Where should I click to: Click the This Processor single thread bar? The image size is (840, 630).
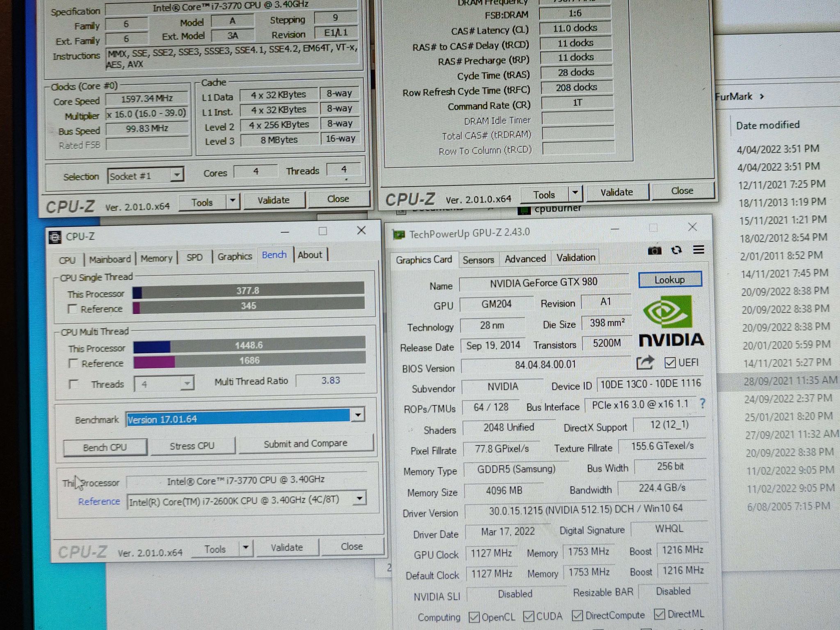(248, 291)
